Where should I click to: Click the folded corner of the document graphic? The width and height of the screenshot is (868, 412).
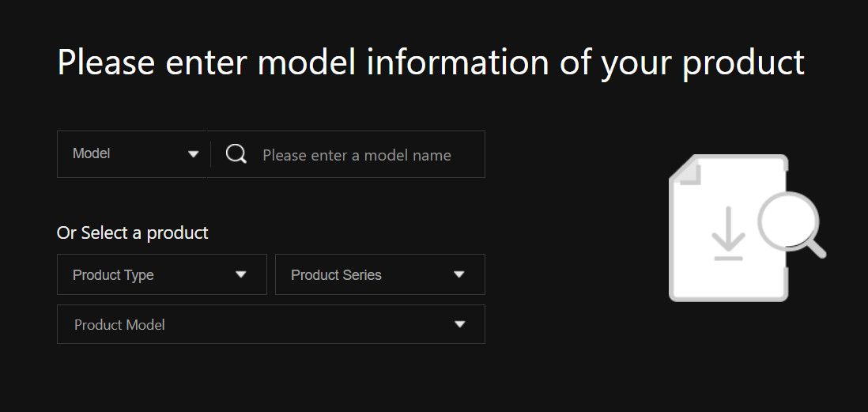point(686,171)
